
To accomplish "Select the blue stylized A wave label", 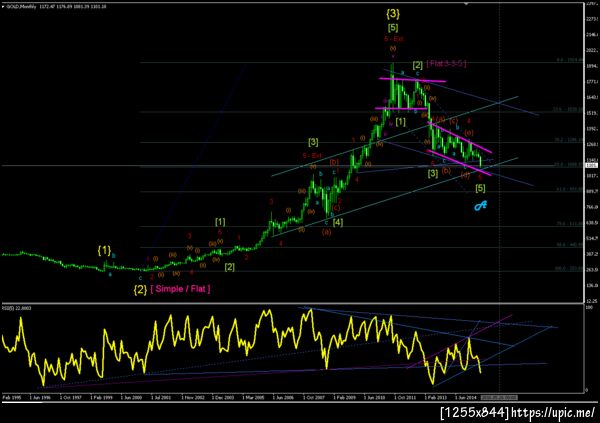I will click(x=480, y=206).
